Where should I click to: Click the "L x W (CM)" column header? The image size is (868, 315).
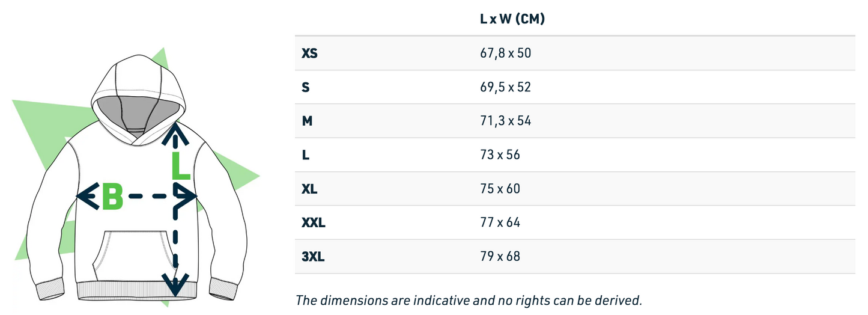tap(512, 19)
